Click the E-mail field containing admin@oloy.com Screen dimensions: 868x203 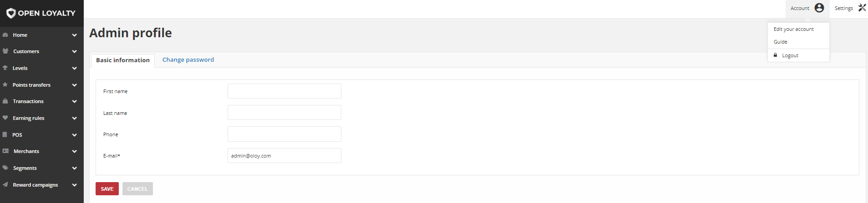point(284,155)
